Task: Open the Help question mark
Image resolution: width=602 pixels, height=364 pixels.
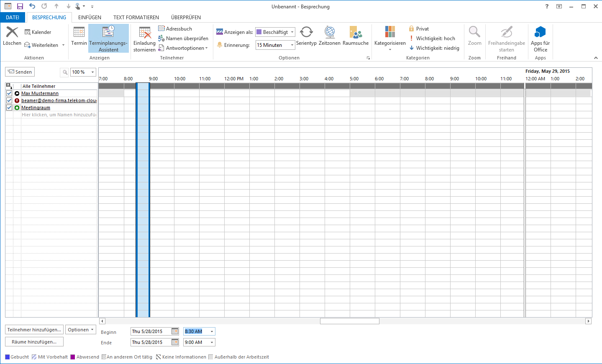Action: click(547, 6)
